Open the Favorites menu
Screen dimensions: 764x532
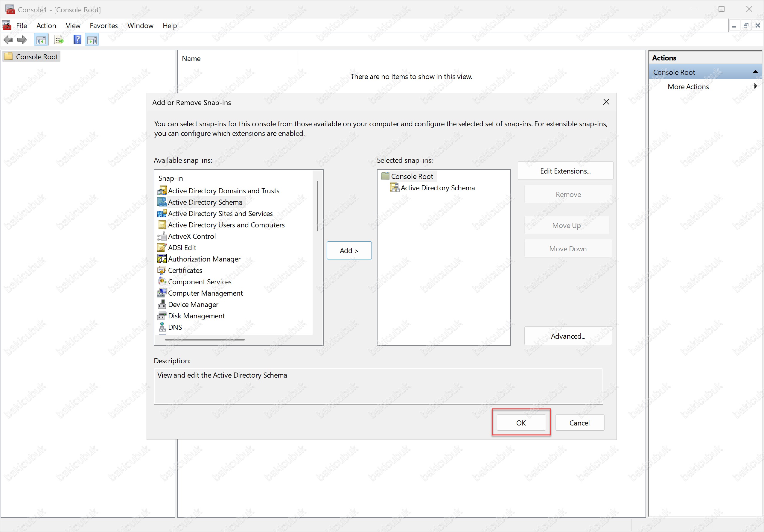[x=104, y=26]
